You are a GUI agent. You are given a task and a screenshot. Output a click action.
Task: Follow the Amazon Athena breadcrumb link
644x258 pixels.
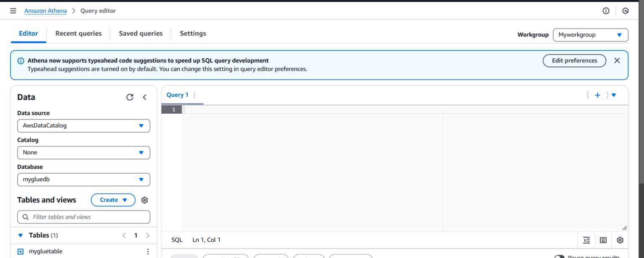tap(45, 10)
